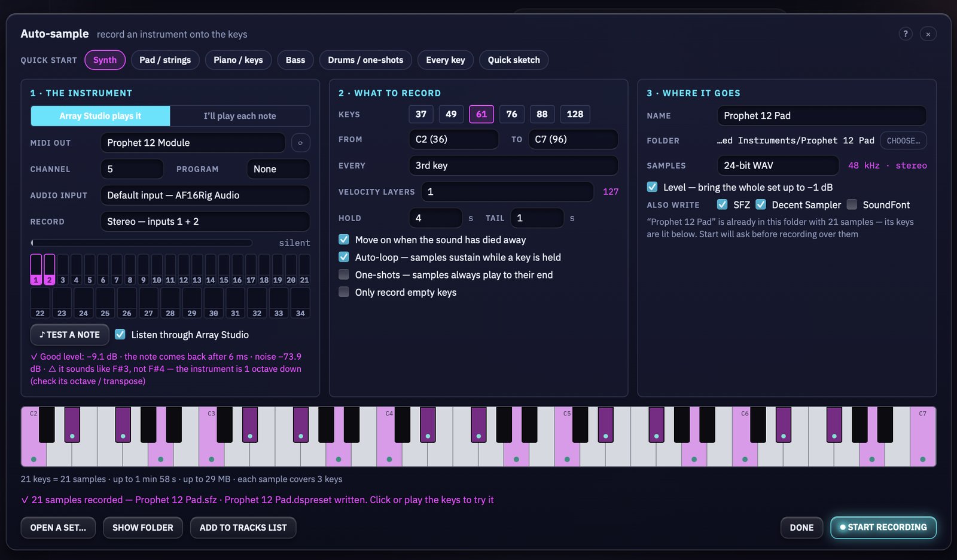Select the Synth quick start preset
This screenshot has width=957, height=560.
click(105, 60)
